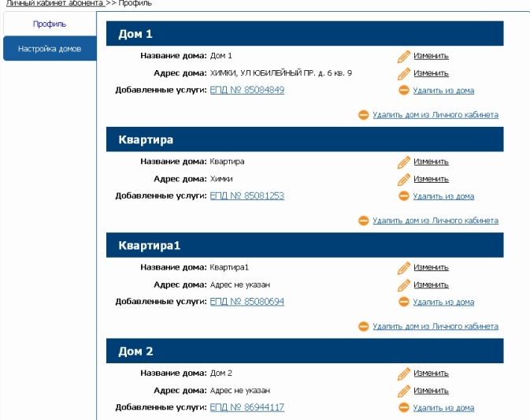Click pencil icon beside Квартира house name

(403, 162)
